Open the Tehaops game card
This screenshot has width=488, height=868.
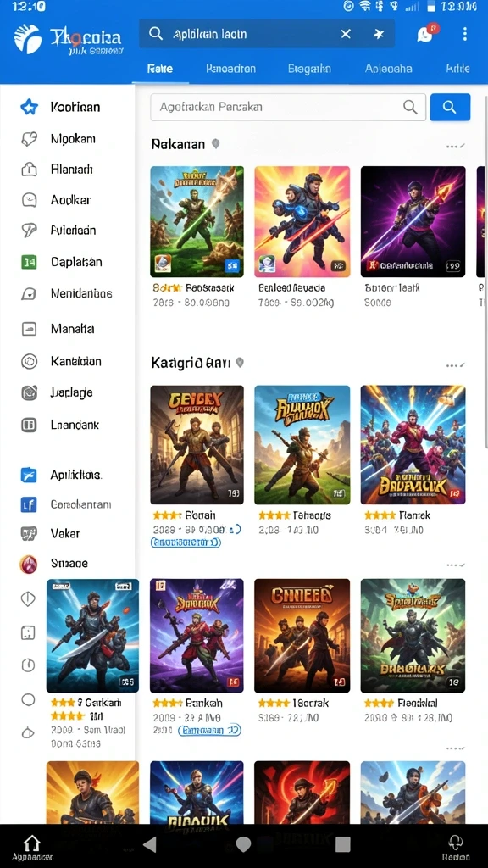click(x=302, y=444)
